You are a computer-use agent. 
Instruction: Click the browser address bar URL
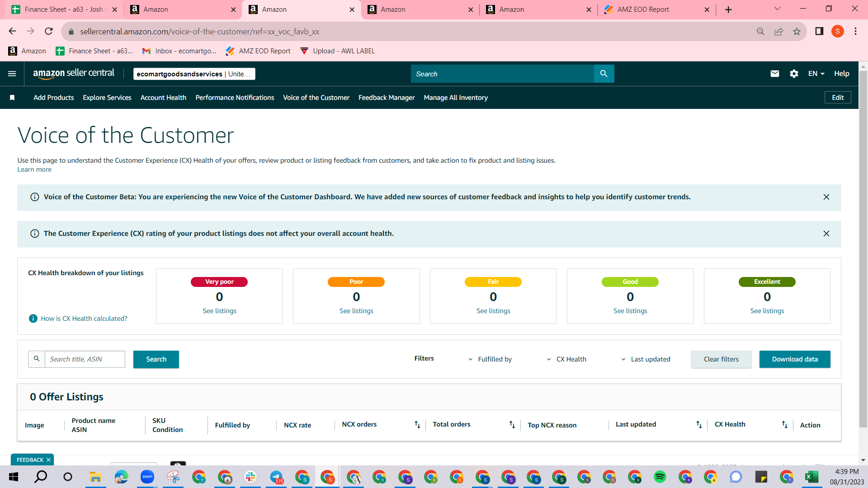tap(199, 32)
